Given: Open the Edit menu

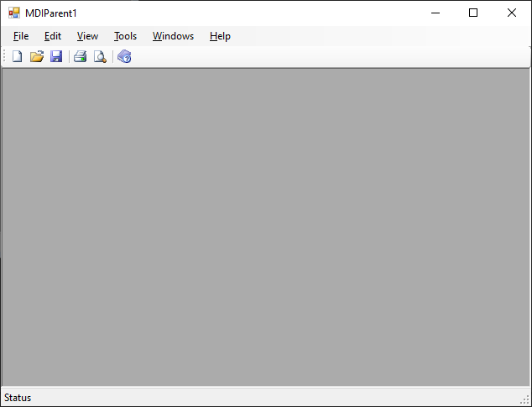Looking at the screenshot, I should (x=53, y=36).
